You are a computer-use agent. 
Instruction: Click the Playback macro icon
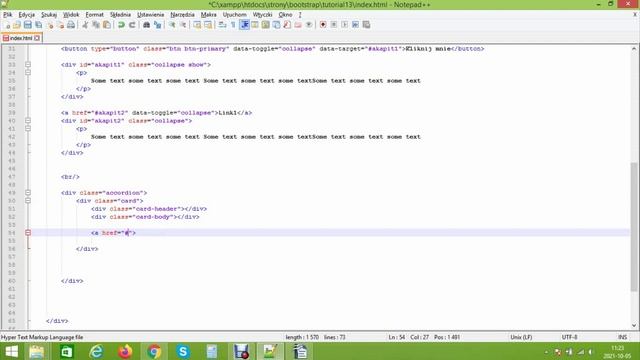click(x=344, y=25)
